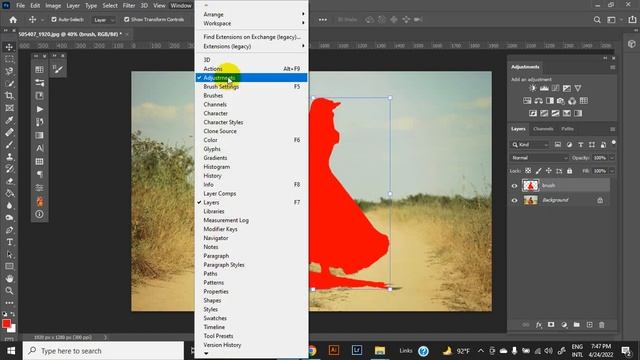
Task: Hide the Background layer eye icon
Action: (x=514, y=200)
